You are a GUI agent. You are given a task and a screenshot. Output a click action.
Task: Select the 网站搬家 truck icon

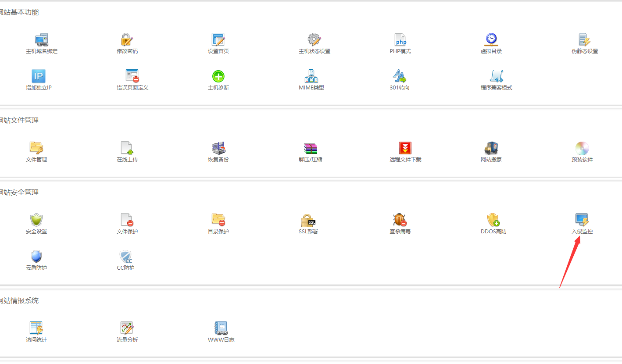(x=491, y=148)
